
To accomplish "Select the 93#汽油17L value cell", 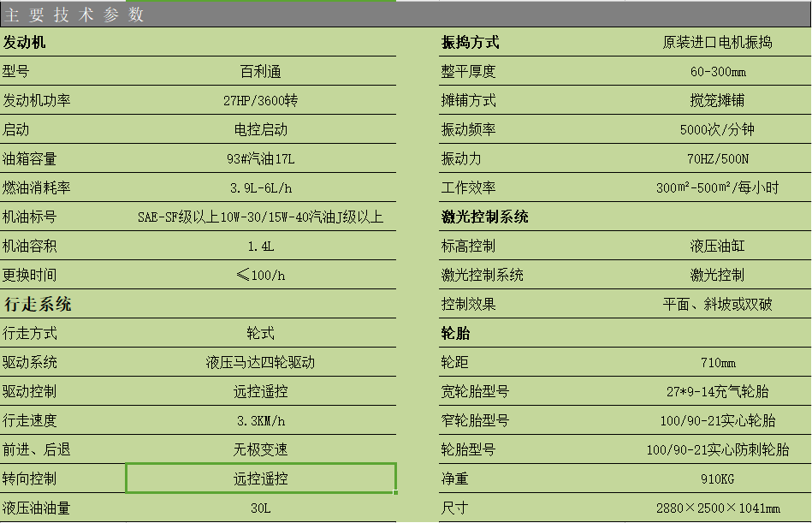I will pyautogui.click(x=260, y=158).
